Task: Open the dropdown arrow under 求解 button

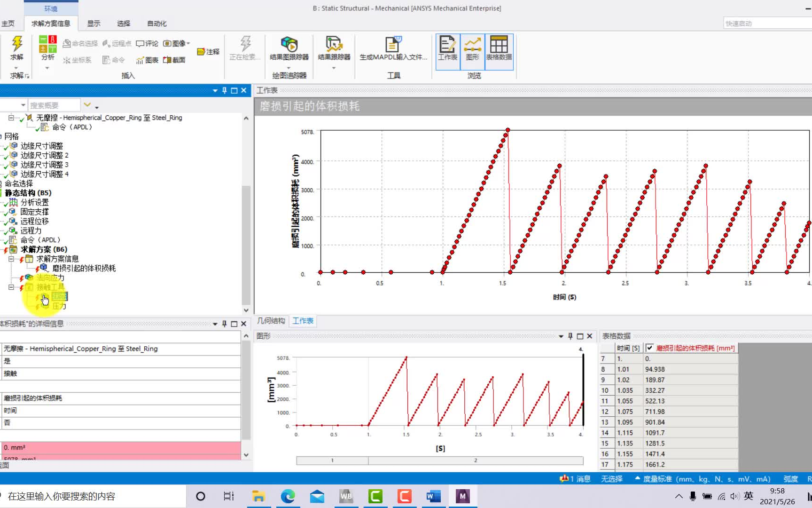Action: point(16,68)
